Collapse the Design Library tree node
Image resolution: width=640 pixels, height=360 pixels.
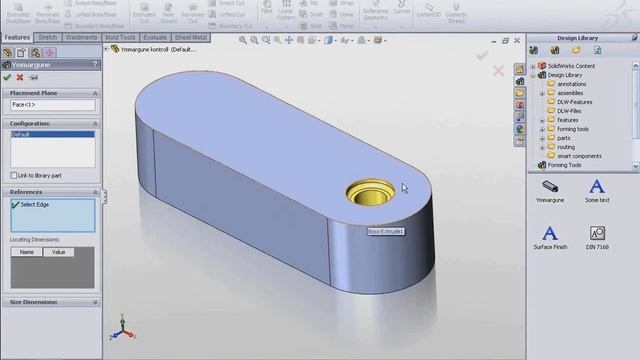[533, 76]
